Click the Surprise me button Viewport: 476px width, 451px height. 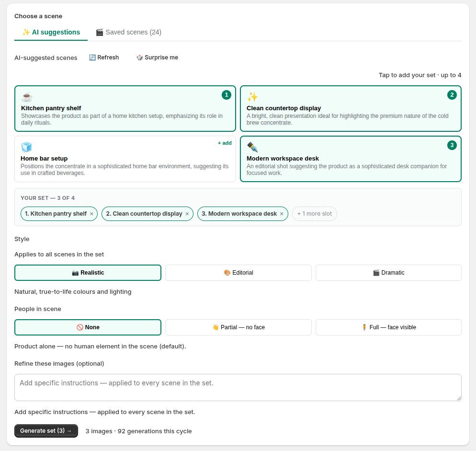(x=157, y=58)
